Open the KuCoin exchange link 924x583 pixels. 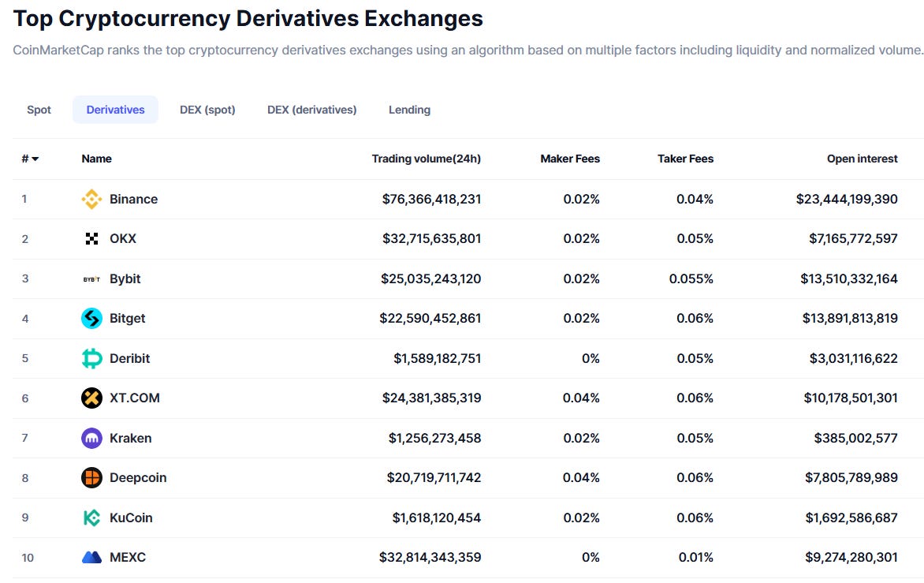tap(131, 518)
